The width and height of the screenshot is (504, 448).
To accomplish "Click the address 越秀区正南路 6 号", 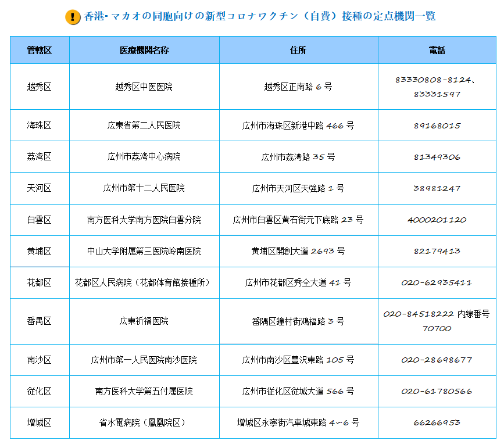I will click(298, 87).
